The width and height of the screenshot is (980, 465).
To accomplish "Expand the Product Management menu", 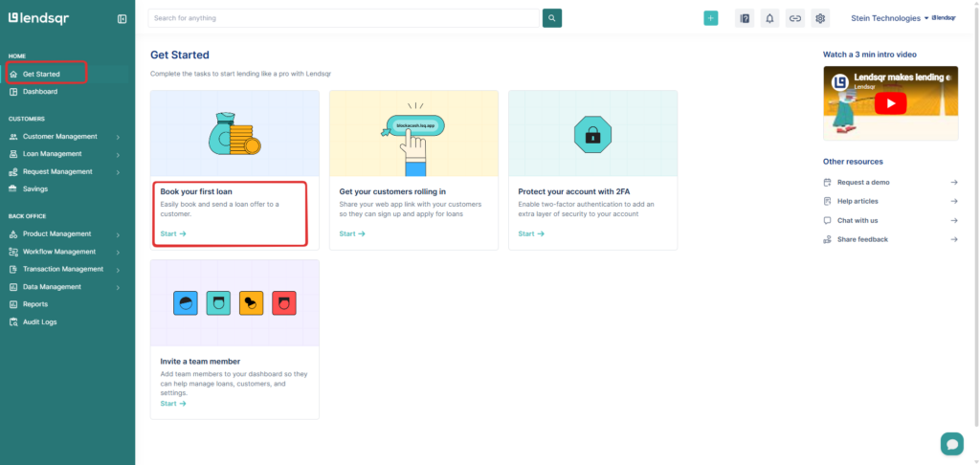I will pyautogui.click(x=57, y=233).
